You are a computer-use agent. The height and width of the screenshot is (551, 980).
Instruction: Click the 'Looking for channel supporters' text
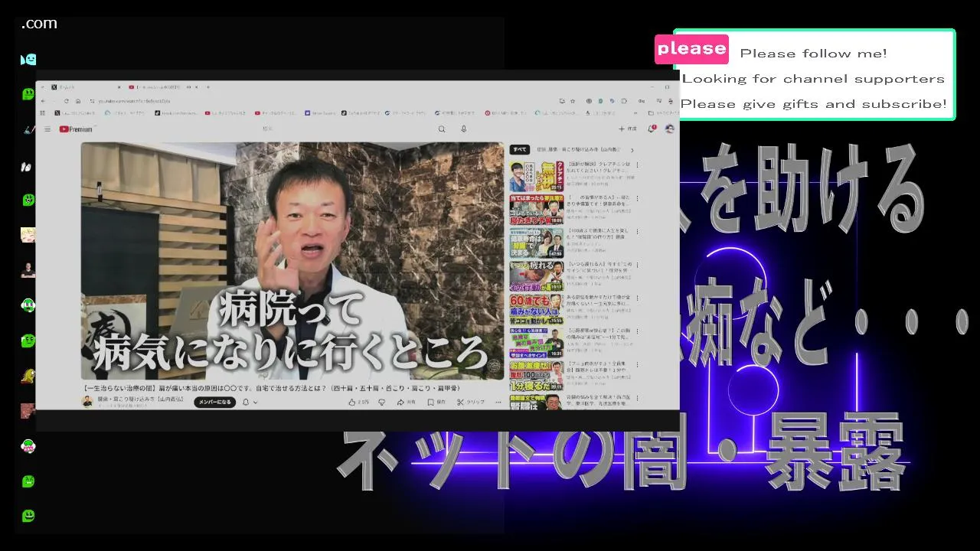(x=813, y=79)
